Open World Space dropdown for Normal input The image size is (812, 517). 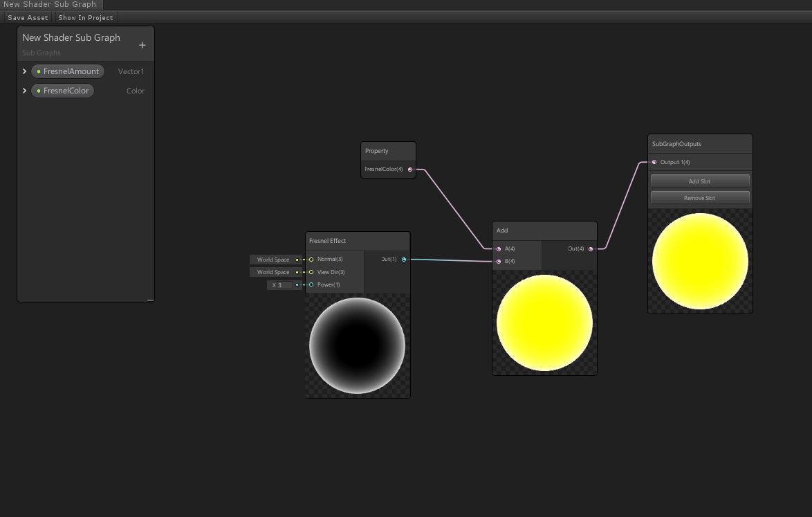pyautogui.click(x=273, y=260)
